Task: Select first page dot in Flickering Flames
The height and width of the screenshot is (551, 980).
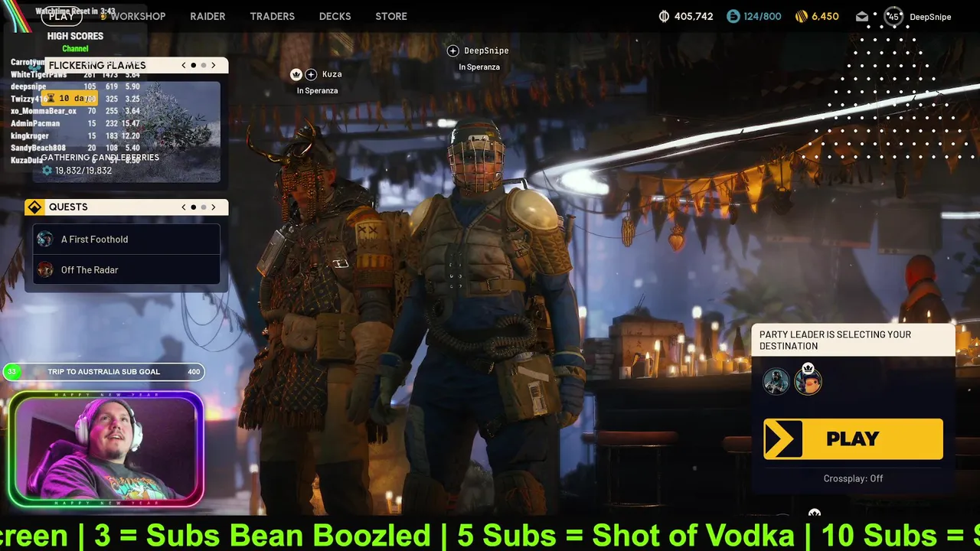Action: tap(194, 65)
